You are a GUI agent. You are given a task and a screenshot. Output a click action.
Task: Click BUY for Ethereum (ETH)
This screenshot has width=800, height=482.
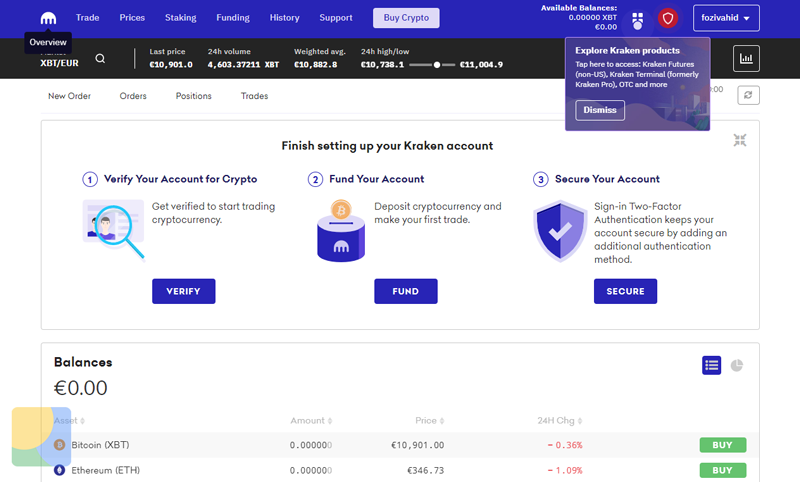click(x=722, y=470)
